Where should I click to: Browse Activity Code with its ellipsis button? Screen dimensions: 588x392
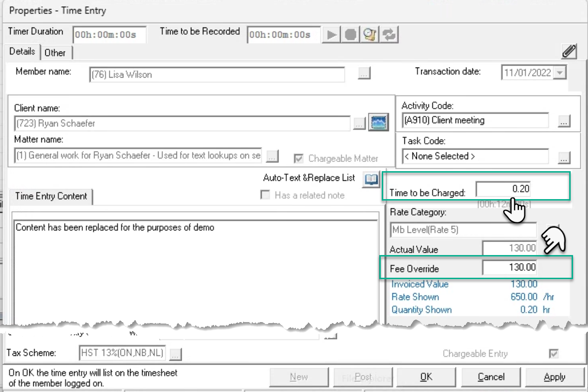pos(564,121)
